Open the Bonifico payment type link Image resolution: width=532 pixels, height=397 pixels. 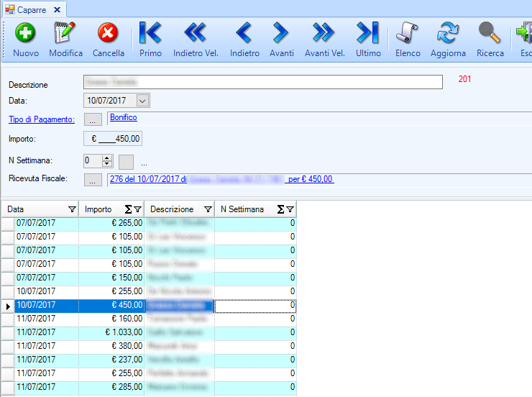[124, 117]
